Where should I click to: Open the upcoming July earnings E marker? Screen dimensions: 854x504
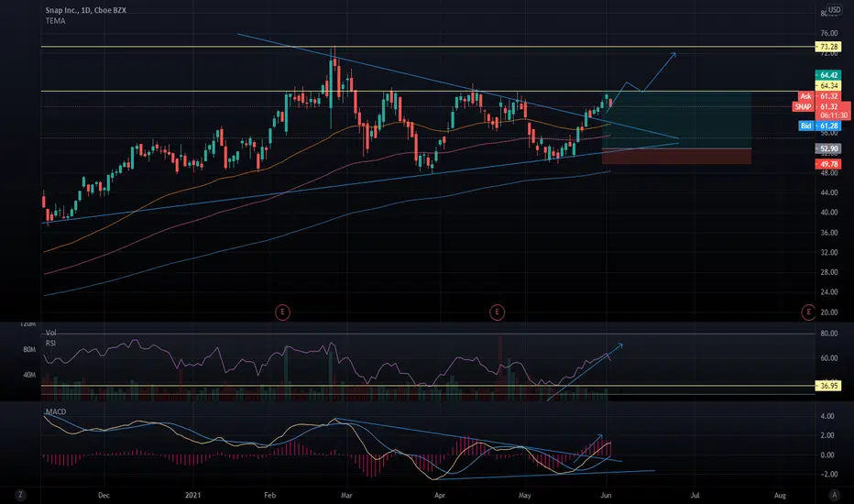click(808, 312)
